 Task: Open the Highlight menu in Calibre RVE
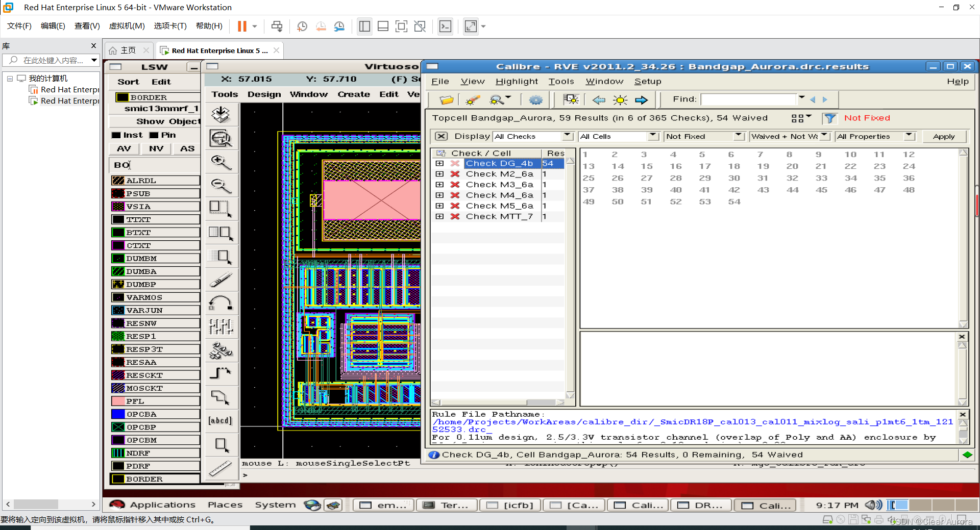516,82
